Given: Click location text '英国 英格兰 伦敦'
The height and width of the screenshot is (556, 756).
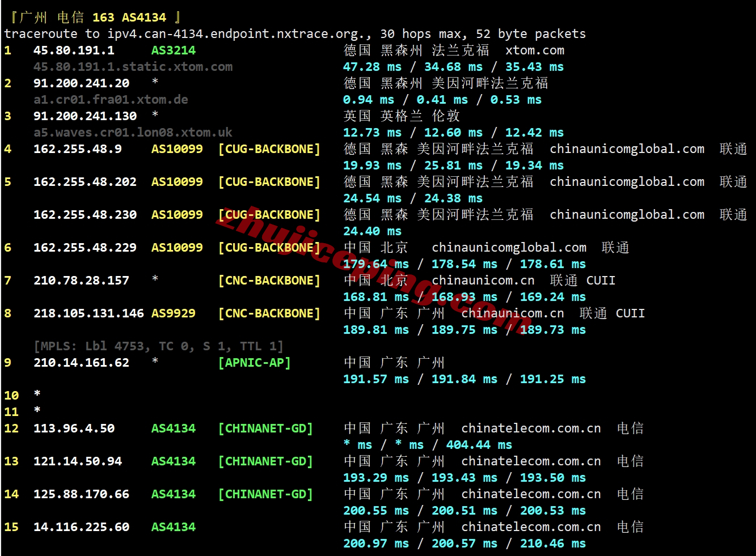Looking at the screenshot, I should coord(402,116).
